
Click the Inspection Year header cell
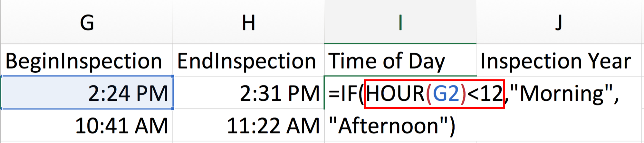(x=560, y=60)
